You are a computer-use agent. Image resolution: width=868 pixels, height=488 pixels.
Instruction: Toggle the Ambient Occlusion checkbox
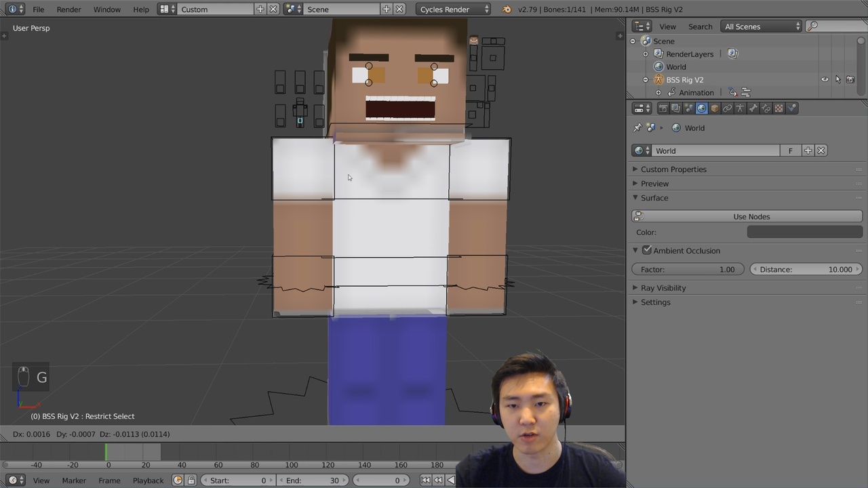[647, 250]
